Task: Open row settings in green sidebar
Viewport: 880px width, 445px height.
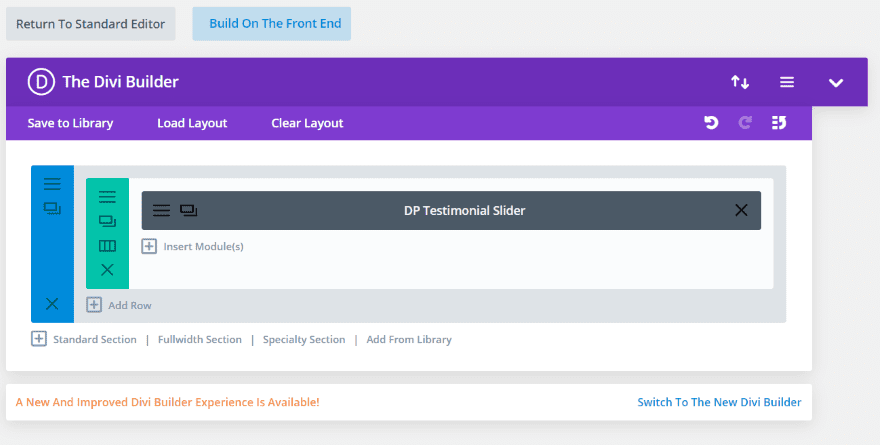Action: (107, 197)
